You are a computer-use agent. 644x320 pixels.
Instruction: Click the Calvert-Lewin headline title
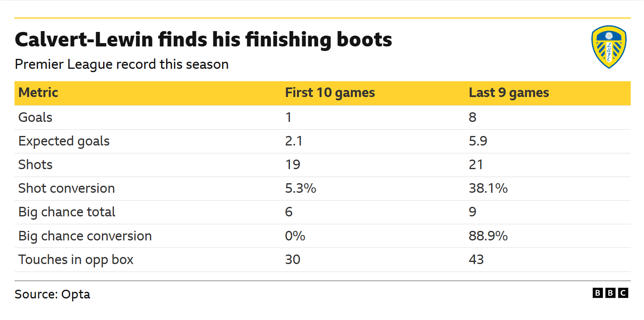click(203, 40)
